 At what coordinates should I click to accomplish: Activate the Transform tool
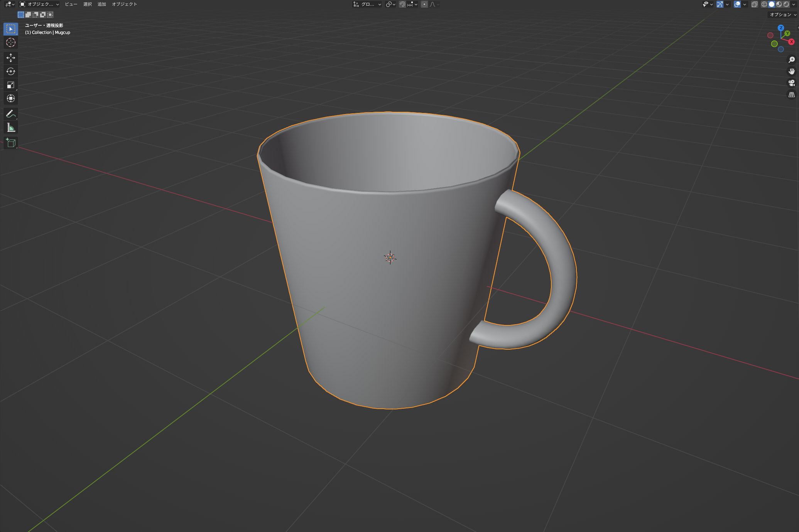point(10,98)
